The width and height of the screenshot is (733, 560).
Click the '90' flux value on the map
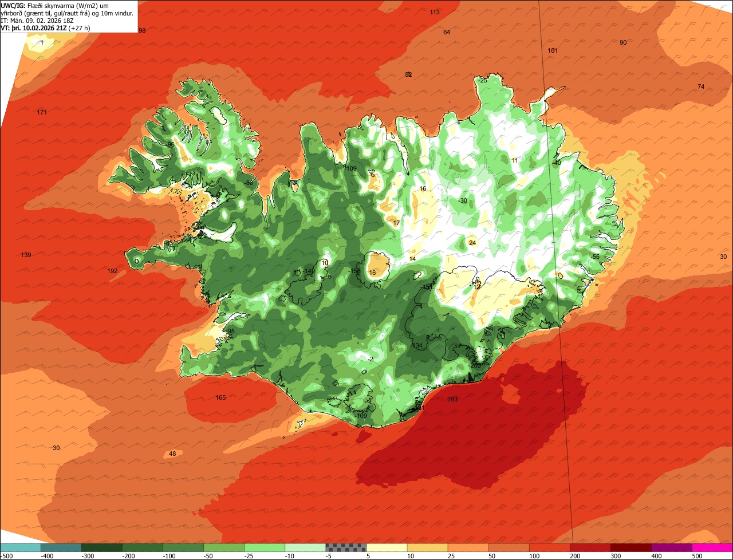pos(623,42)
